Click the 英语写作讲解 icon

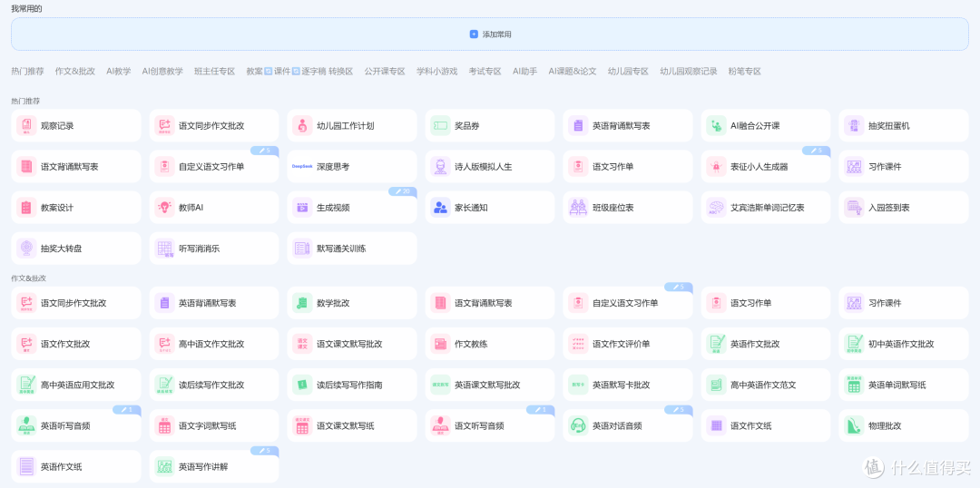(165, 467)
